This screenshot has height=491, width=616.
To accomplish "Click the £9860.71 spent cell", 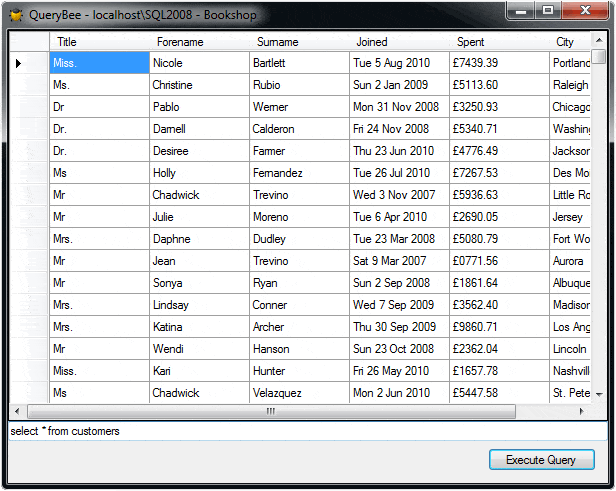I will coord(498,327).
